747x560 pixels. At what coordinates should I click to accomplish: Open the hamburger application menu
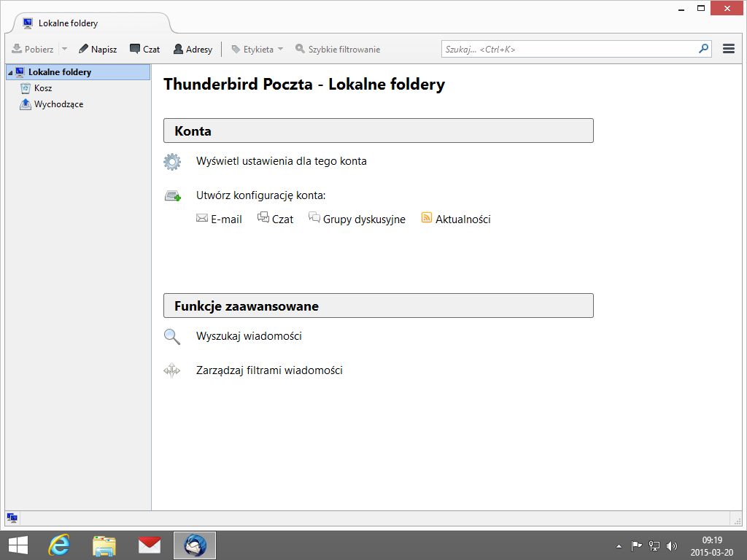tap(729, 49)
